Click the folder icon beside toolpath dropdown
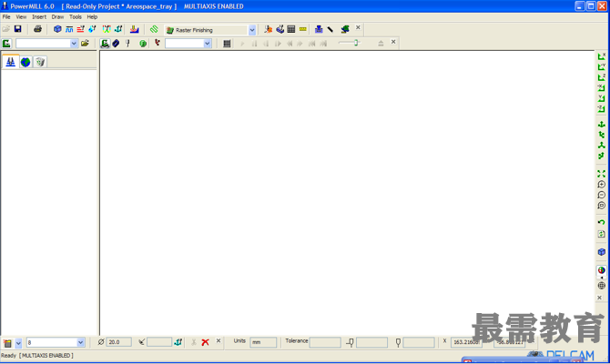610x364 pixels. pos(85,44)
